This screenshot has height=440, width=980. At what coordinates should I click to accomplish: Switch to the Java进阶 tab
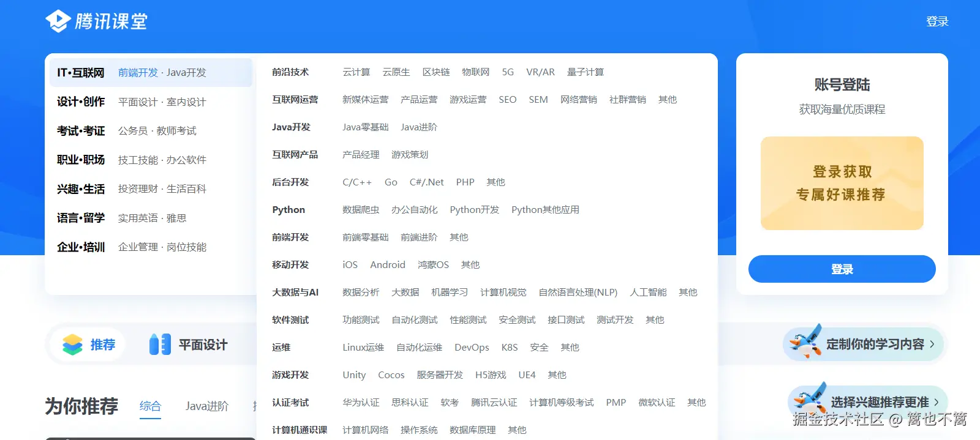click(207, 406)
